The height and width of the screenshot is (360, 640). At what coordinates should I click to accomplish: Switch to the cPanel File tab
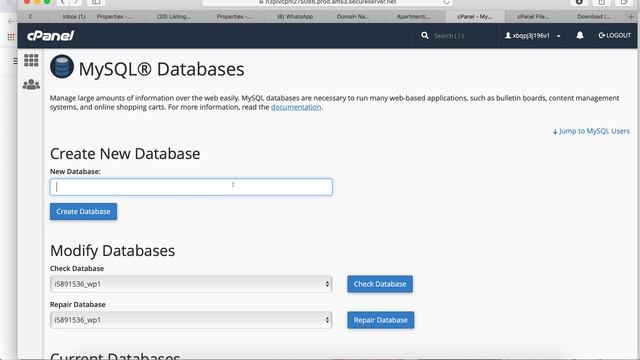click(533, 17)
